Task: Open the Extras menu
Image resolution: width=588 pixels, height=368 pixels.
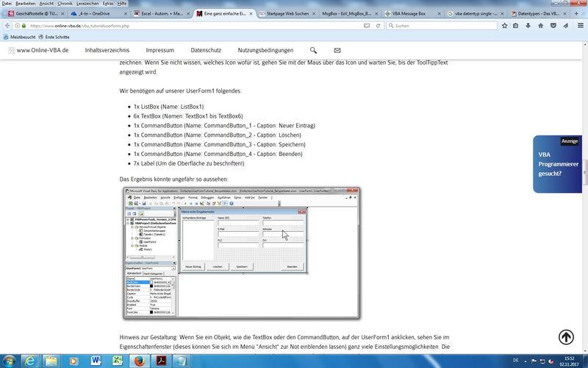Action: [x=108, y=4]
